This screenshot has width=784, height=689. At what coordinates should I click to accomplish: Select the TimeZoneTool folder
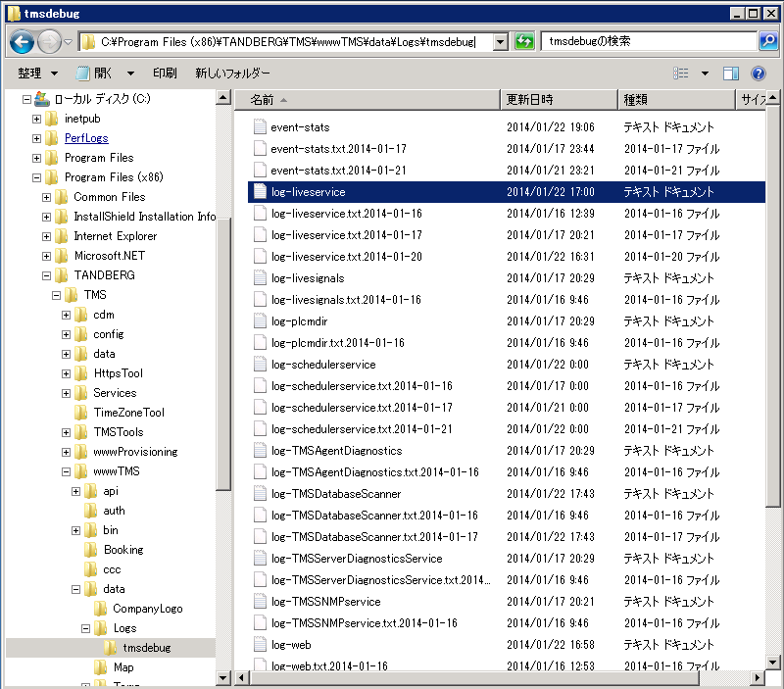pos(128,413)
